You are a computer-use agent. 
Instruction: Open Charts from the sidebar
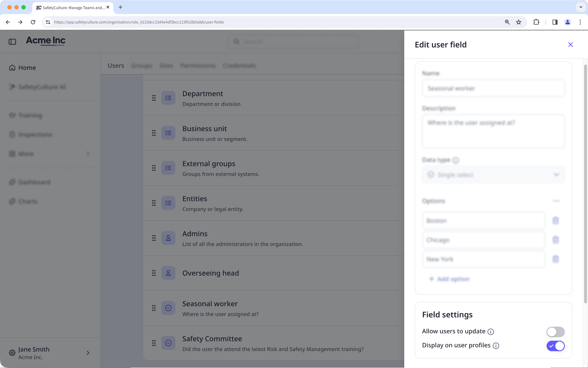(x=28, y=201)
